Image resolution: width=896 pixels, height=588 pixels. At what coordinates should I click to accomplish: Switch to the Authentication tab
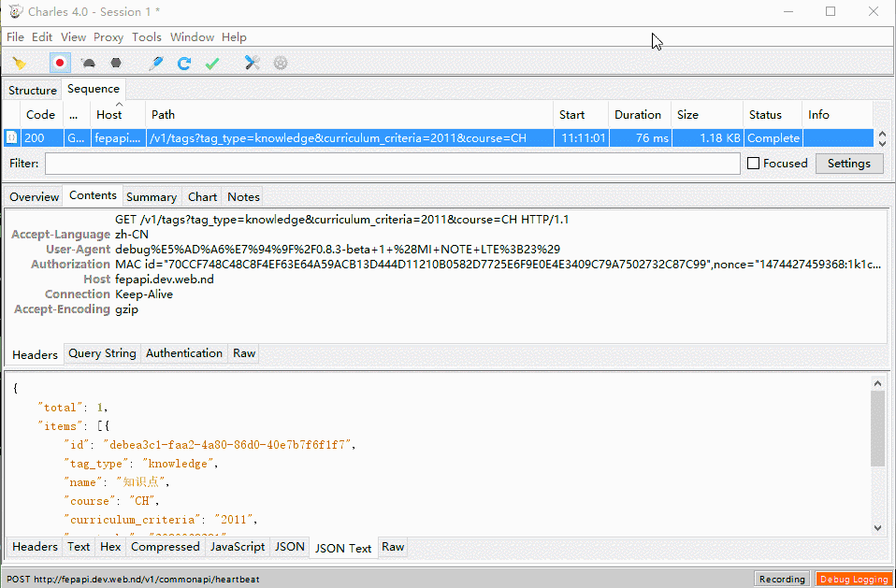pyautogui.click(x=184, y=353)
